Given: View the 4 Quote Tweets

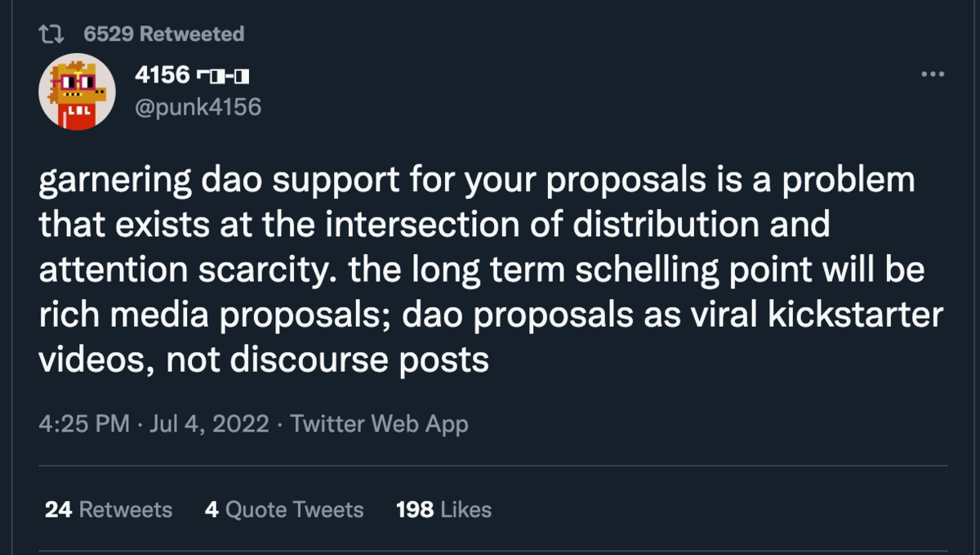Looking at the screenshot, I should tap(284, 510).
